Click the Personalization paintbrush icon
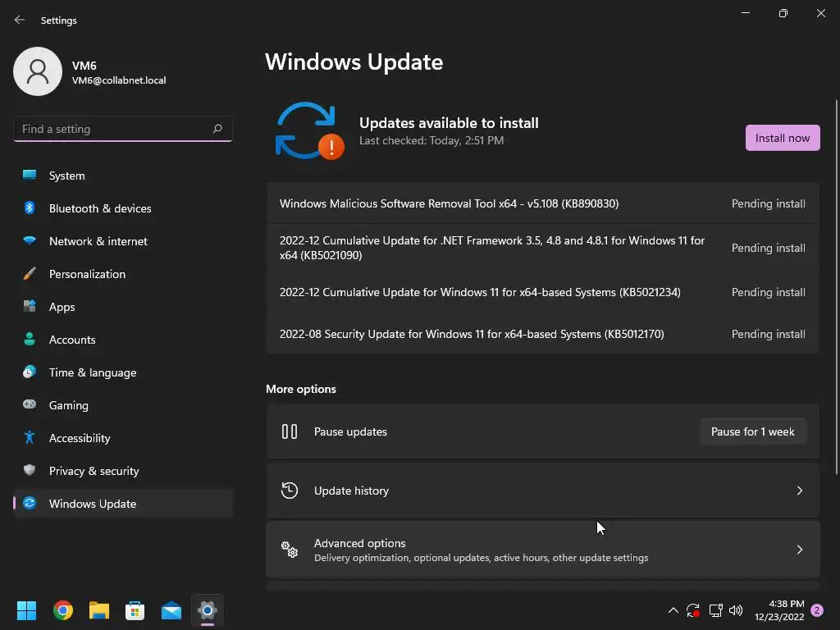This screenshot has height=630, width=840. click(30, 274)
